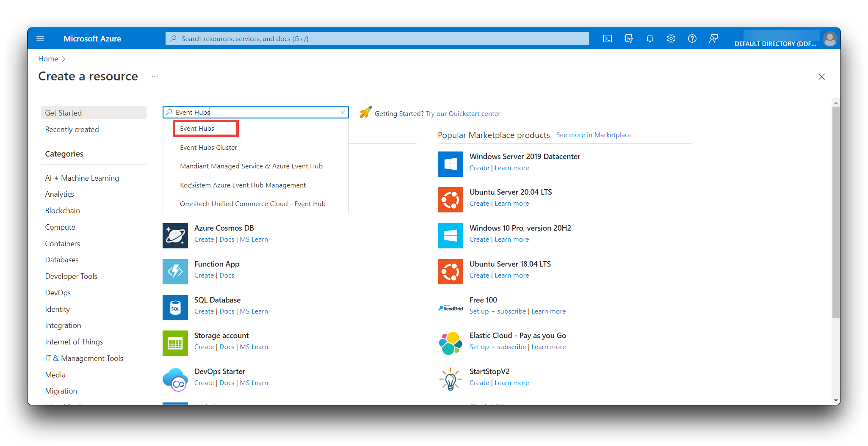
Task: Open Internet of Things category
Action: point(74,342)
